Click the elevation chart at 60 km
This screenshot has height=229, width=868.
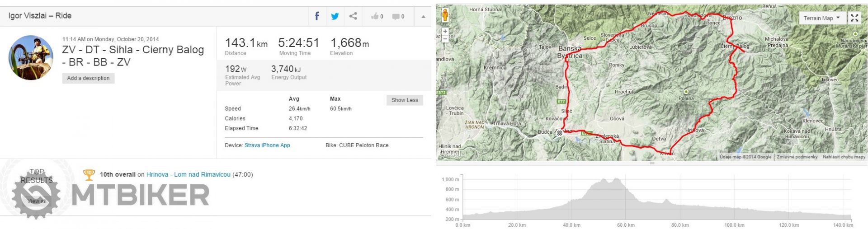tap(626, 199)
